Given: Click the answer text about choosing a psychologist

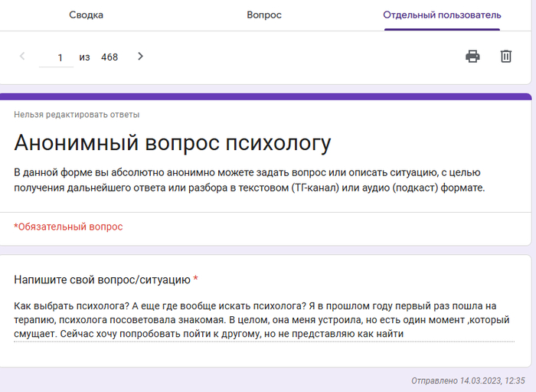Looking at the screenshot, I should [262, 320].
